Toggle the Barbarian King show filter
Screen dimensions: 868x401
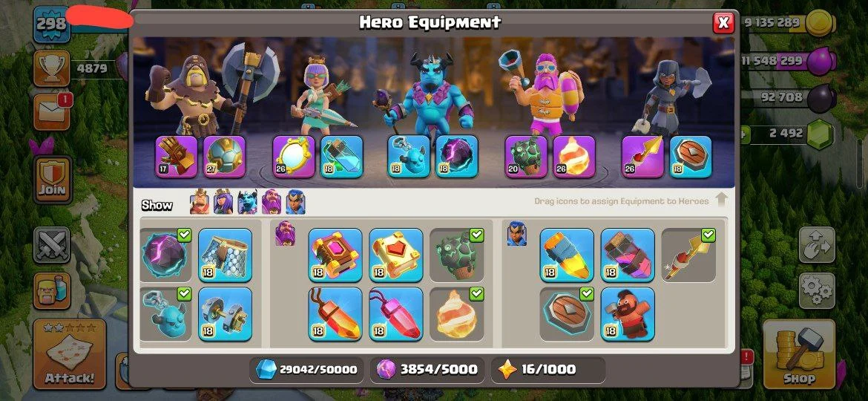pyautogui.click(x=200, y=202)
